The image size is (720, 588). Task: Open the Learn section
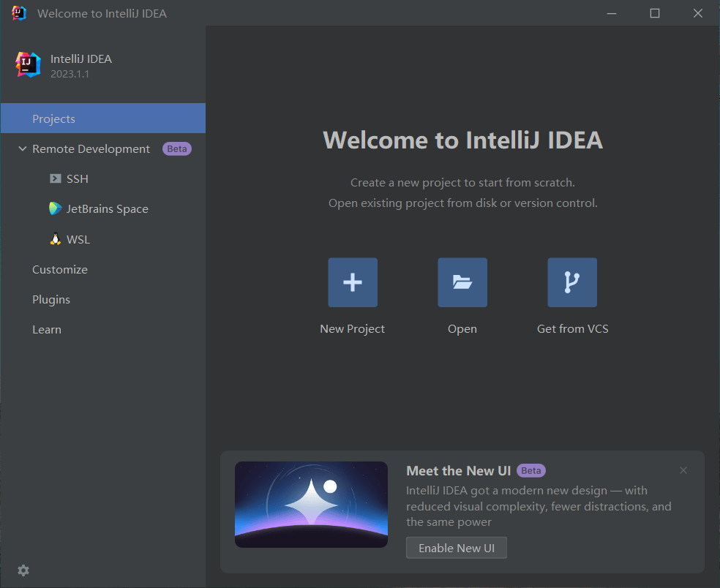(47, 329)
